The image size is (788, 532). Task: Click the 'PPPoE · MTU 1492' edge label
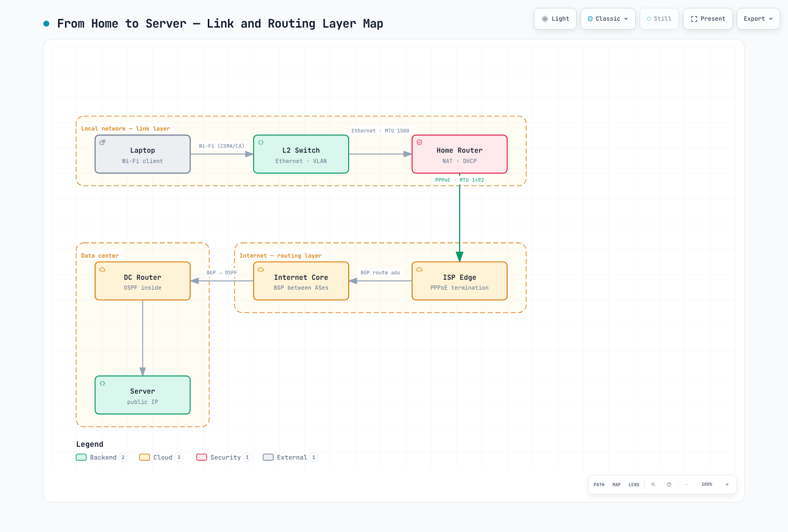tap(460, 180)
